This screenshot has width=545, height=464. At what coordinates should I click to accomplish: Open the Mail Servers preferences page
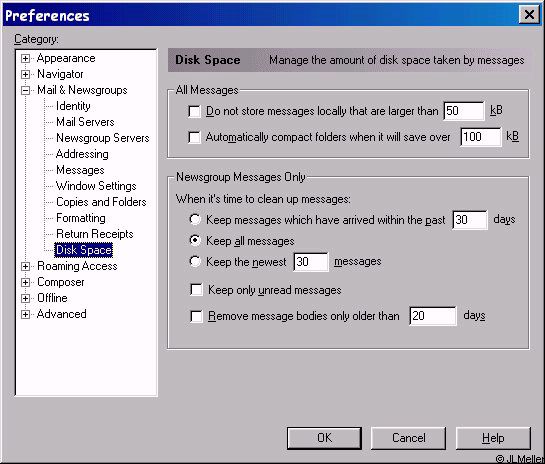click(85, 122)
